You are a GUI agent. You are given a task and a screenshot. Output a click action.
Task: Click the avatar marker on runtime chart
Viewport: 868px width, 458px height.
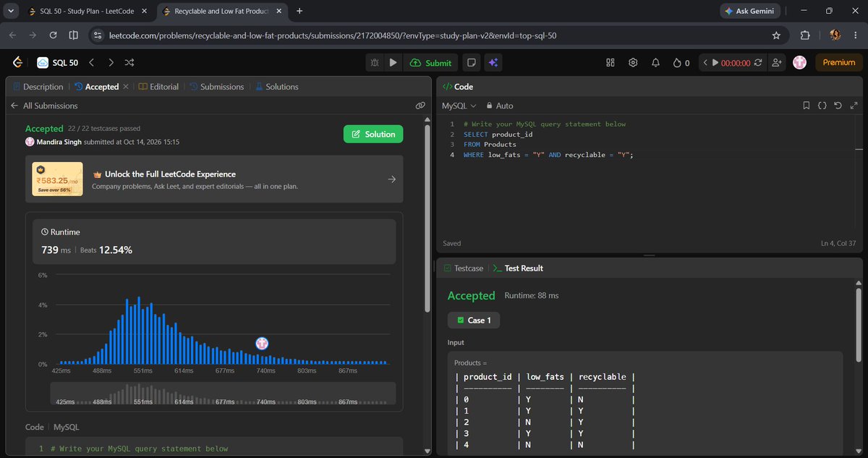coord(263,344)
